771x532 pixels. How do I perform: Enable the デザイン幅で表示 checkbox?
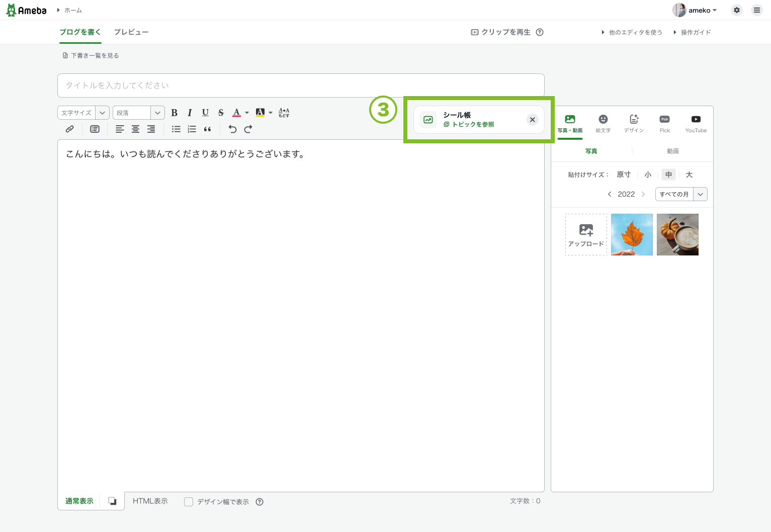click(x=189, y=502)
